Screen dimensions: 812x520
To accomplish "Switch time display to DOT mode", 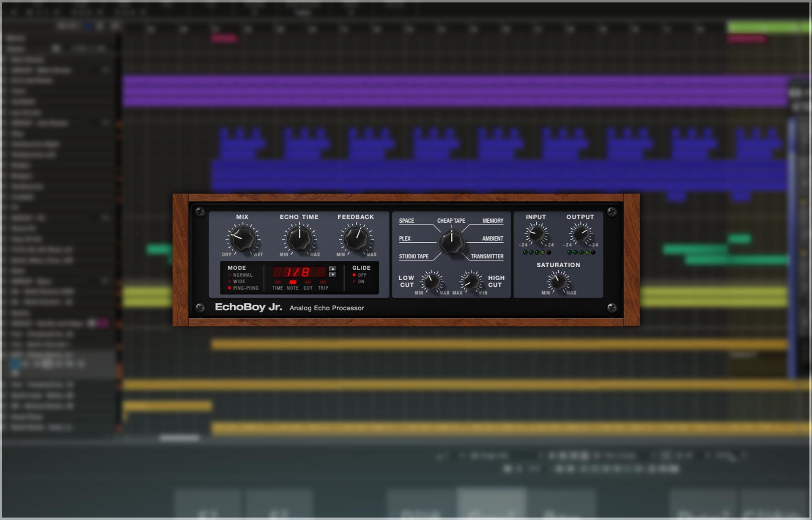I will coord(308,285).
